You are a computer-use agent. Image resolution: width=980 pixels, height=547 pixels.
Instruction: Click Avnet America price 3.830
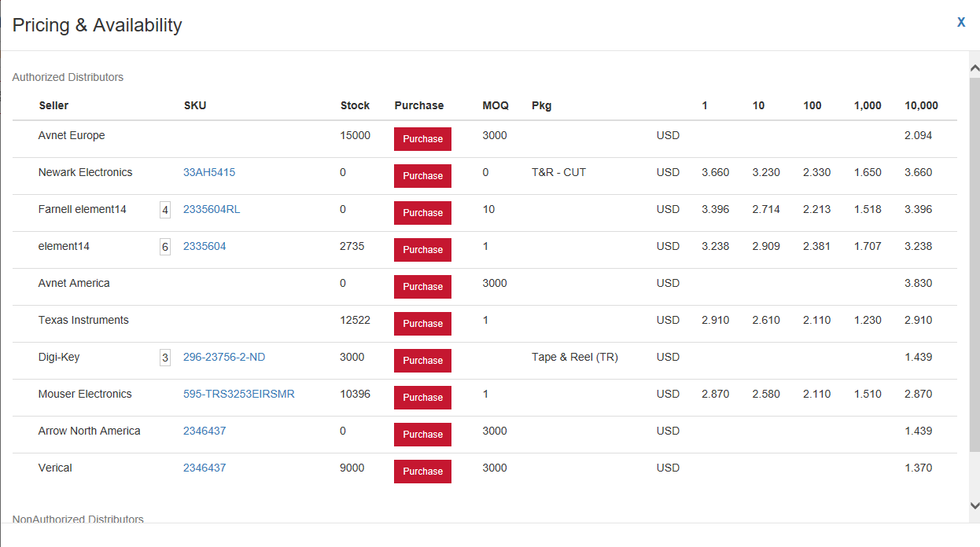pyautogui.click(x=918, y=283)
